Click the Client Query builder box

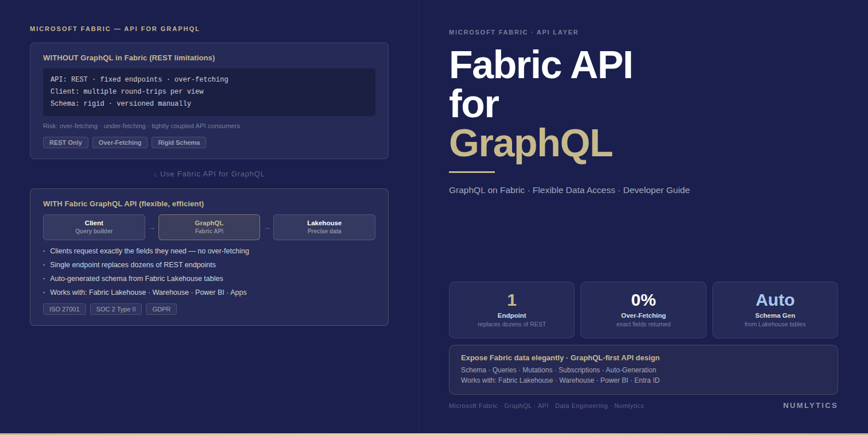94,227
